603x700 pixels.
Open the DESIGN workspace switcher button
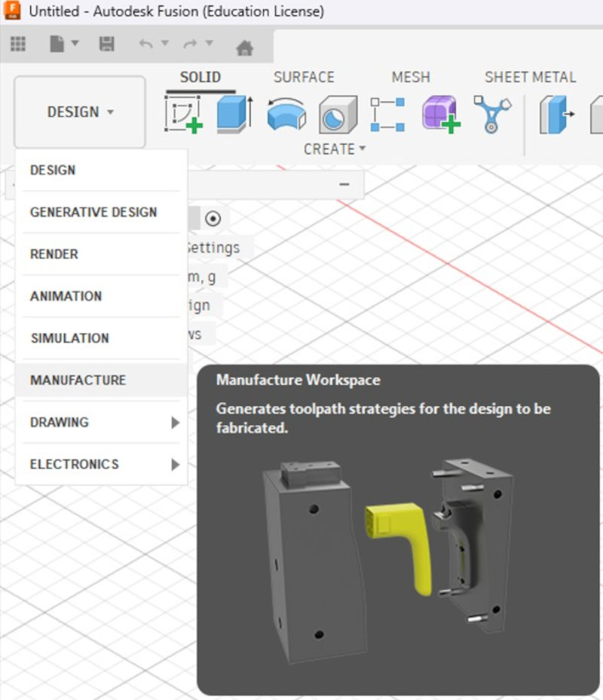[79, 112]
